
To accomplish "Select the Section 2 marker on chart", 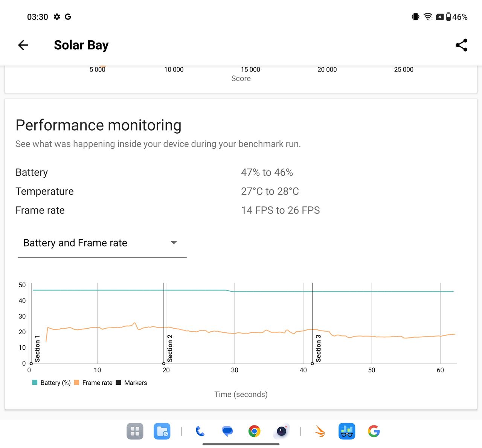I will point(170,348).
